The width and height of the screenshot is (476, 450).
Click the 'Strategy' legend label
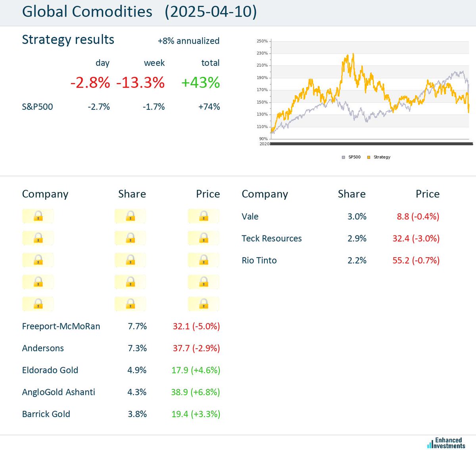tap(382, 157)
